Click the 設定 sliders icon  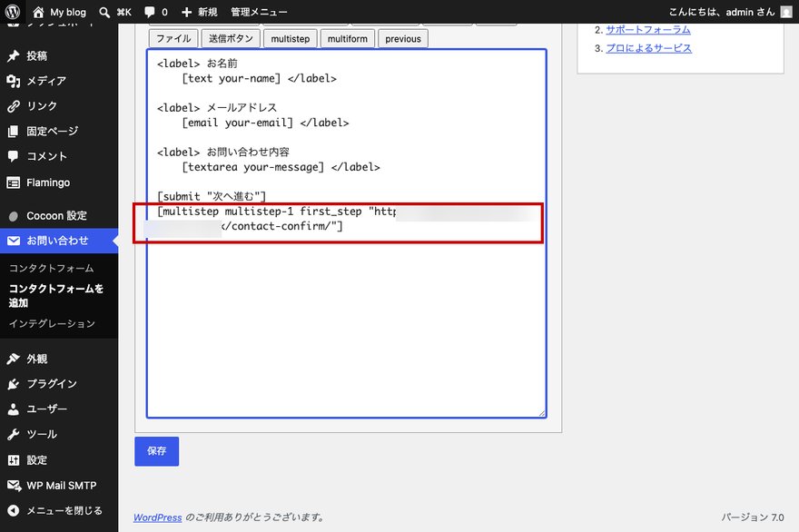(14, 460)
